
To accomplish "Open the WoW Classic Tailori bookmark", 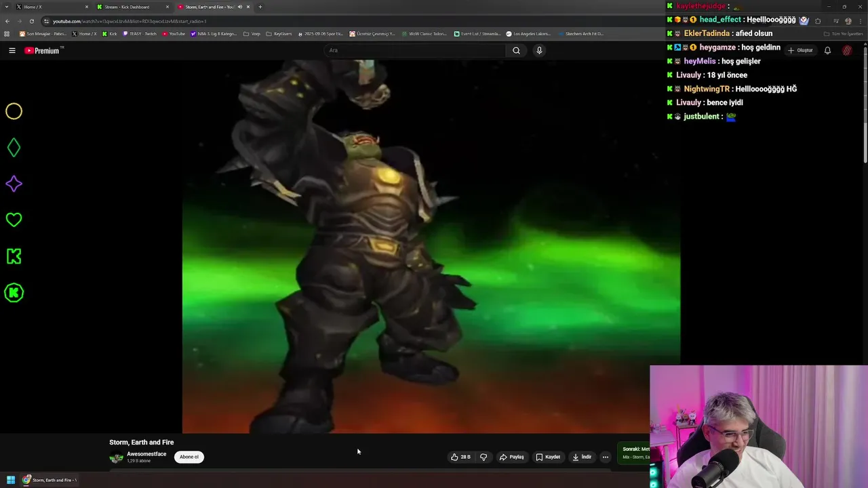I will (423, 33).
